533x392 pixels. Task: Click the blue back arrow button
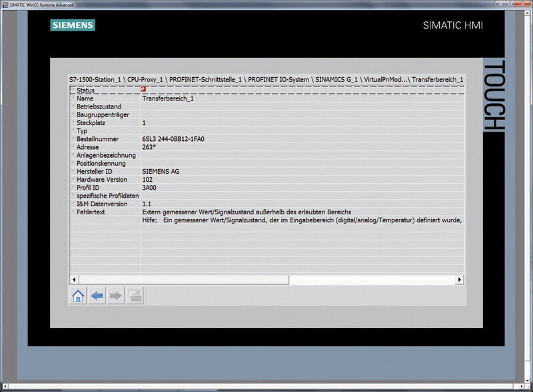(x=97, y=296)
